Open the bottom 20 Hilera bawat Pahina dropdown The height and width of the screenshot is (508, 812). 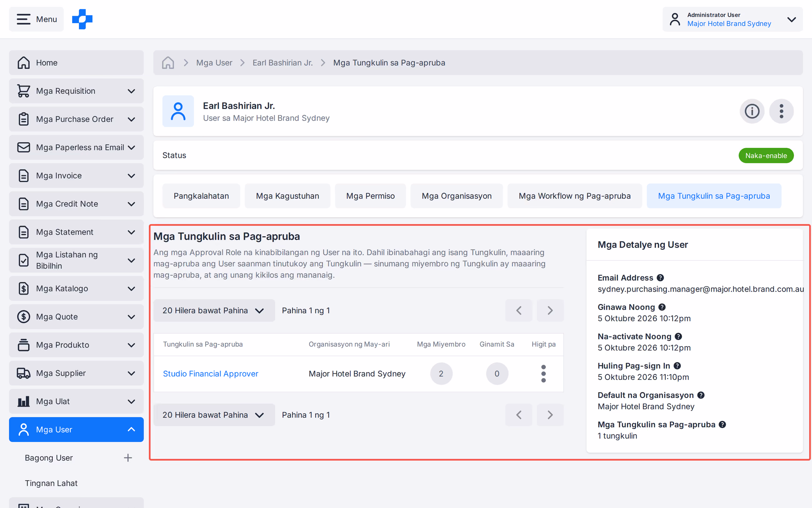tap(214, 415)
